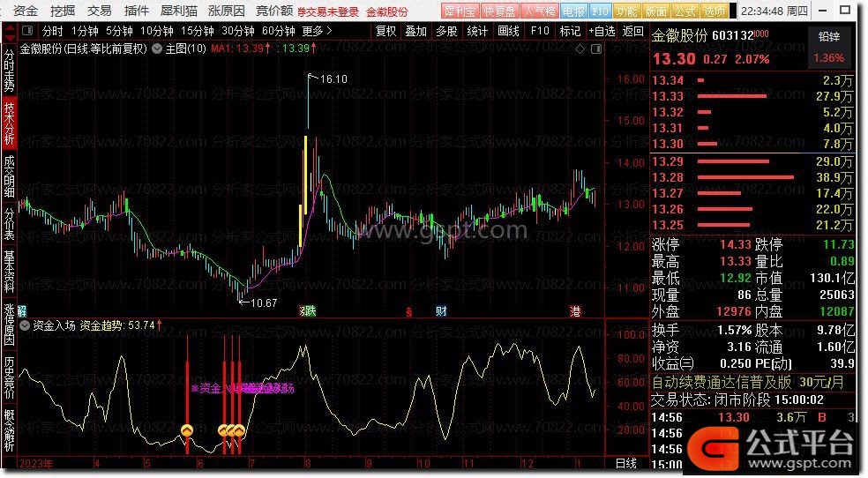Open the 涨原因 menu
This screenshot has height=478, width=868.
[227, 11]
